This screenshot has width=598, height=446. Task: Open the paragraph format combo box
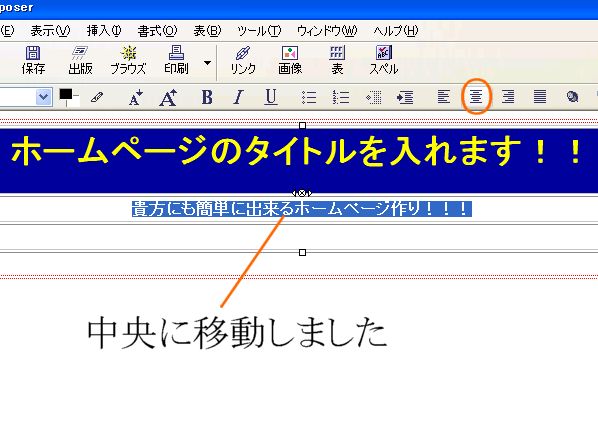click(26, 97)
